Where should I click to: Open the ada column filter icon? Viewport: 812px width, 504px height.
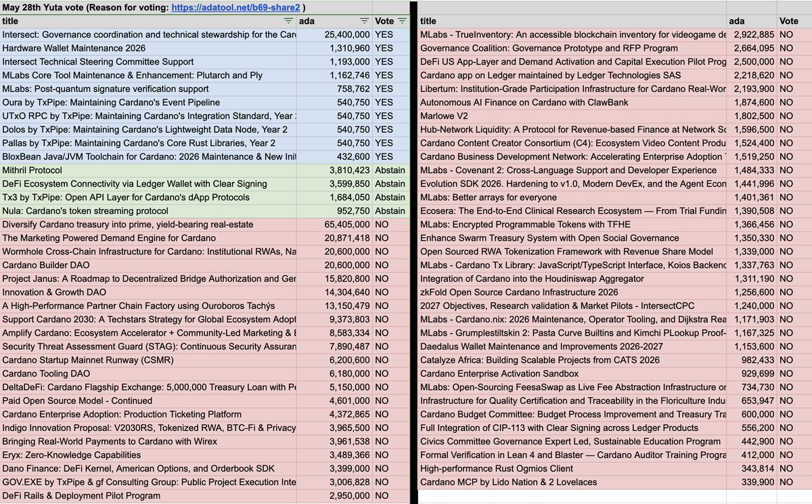[x=365, y=21]
